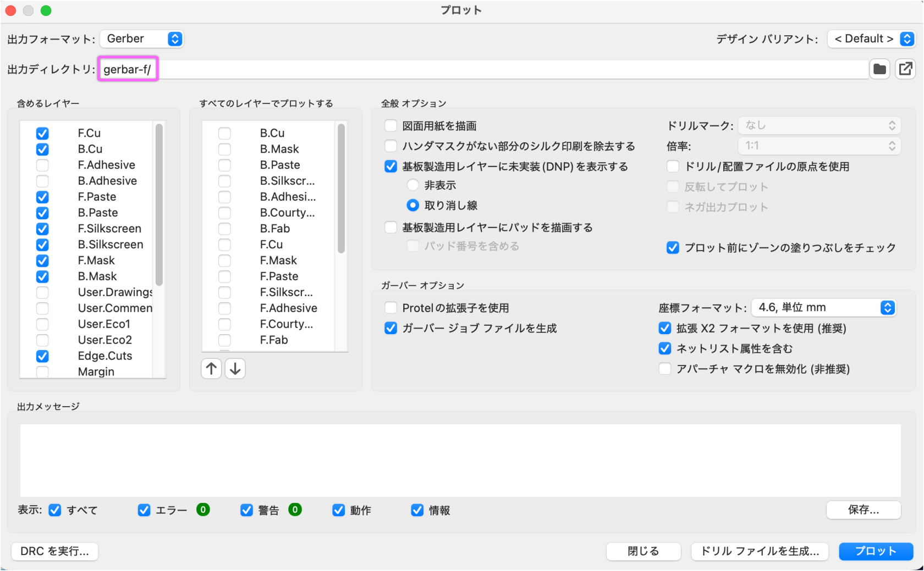Image resolution: width=924 pixels, height=571 pixels.
Task: Enable ハンダマスクがない部分のシルク印刷を除去する
Action: pos(391,146)
